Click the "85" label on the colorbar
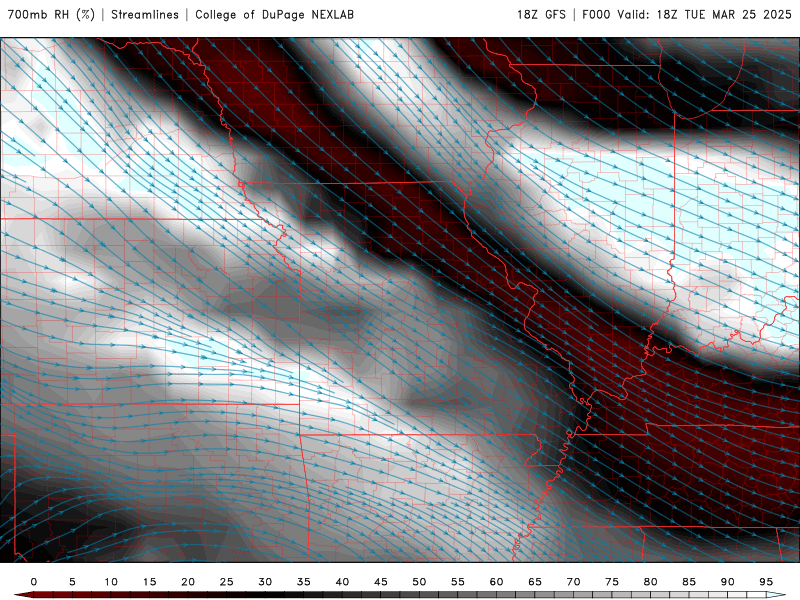 (689, 582)
